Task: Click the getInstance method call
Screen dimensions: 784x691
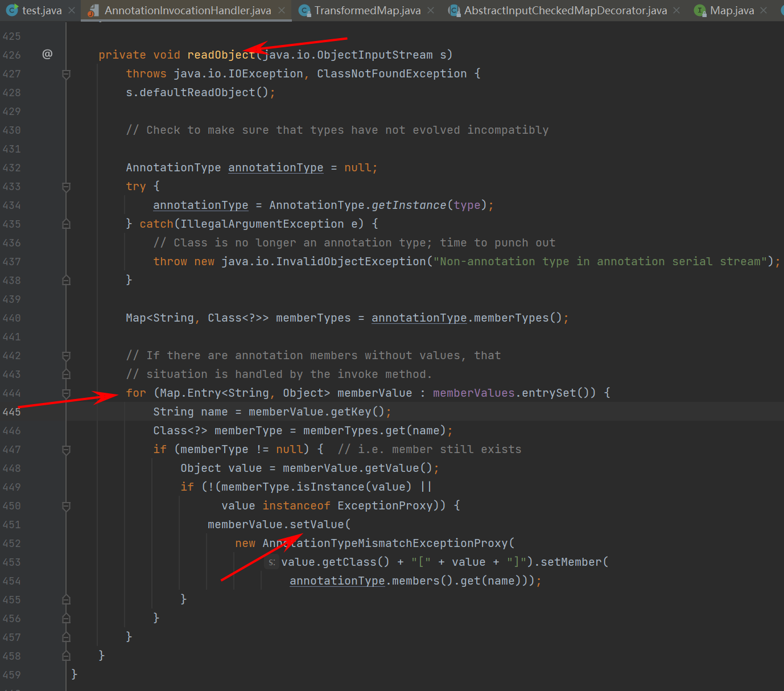Action: 408,205
